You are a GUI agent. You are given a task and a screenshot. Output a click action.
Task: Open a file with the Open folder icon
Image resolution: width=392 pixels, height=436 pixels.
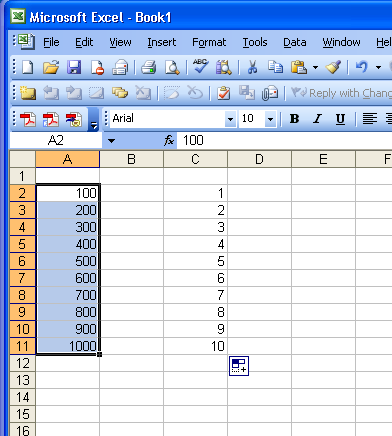pos(51,68)
